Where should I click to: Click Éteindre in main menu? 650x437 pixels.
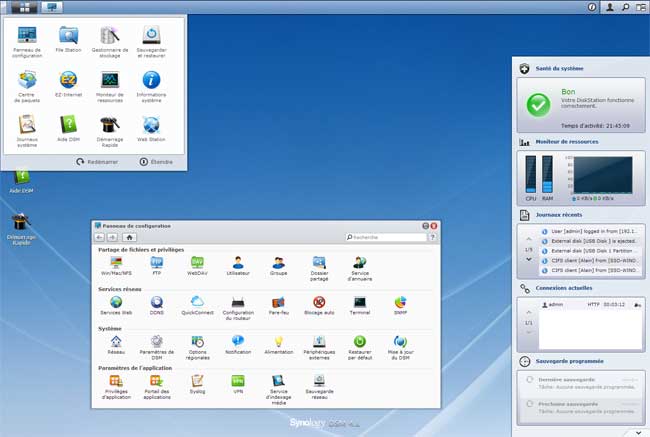[156, 162]
